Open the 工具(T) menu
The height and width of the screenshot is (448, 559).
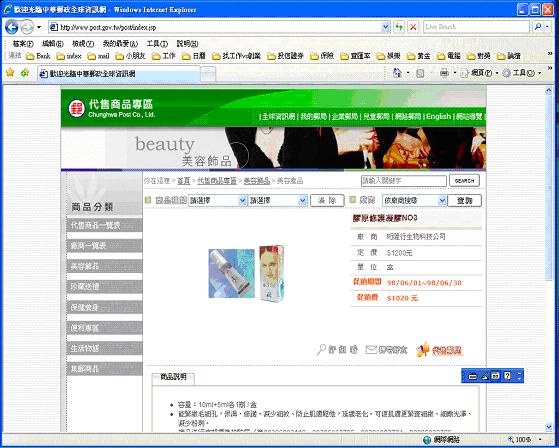click(x=157, y=43)
